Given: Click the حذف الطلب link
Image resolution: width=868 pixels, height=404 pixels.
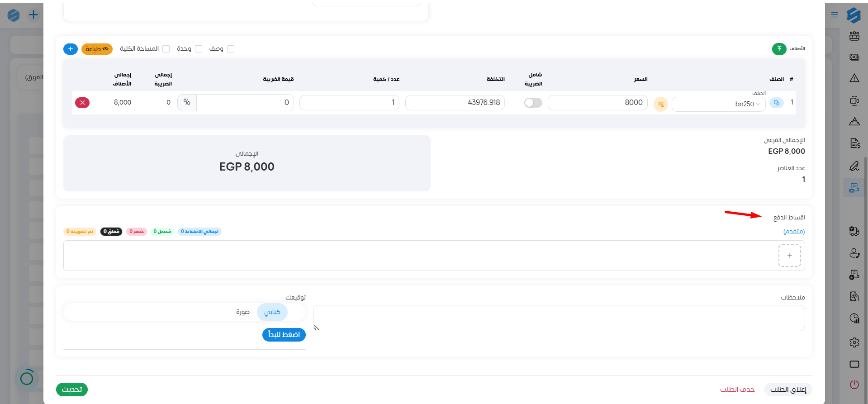Looking at the screenshot, I should pos(737,390).
